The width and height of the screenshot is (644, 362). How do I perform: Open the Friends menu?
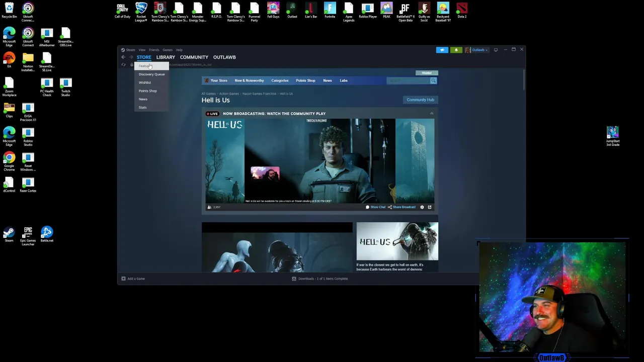click(x=154, y=50)
